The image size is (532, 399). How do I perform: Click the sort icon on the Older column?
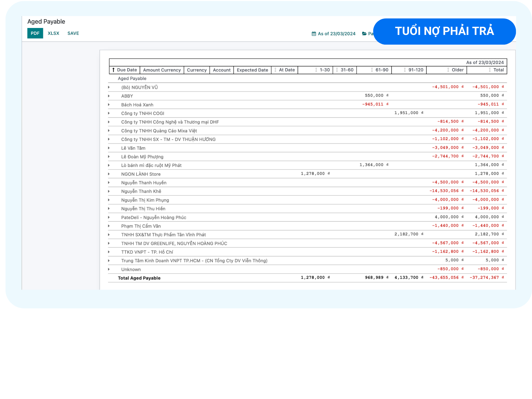tap(448, 70)
